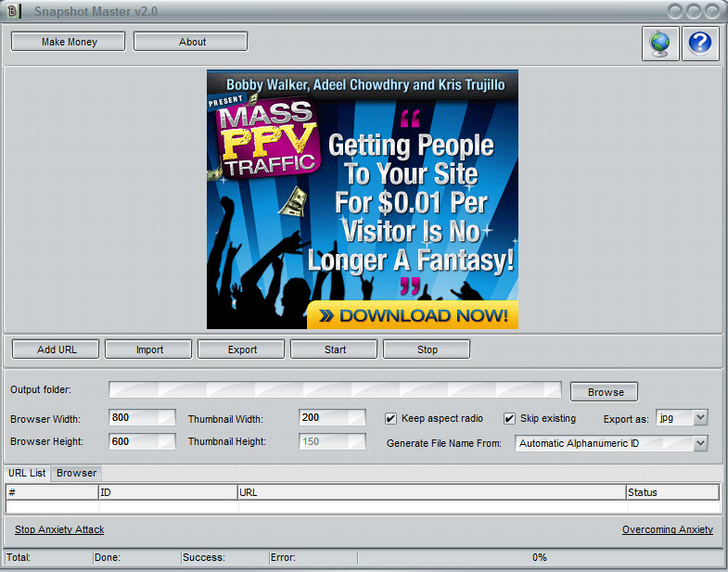Click the Import button
This screenshot has height=572, width=728.
148,350
